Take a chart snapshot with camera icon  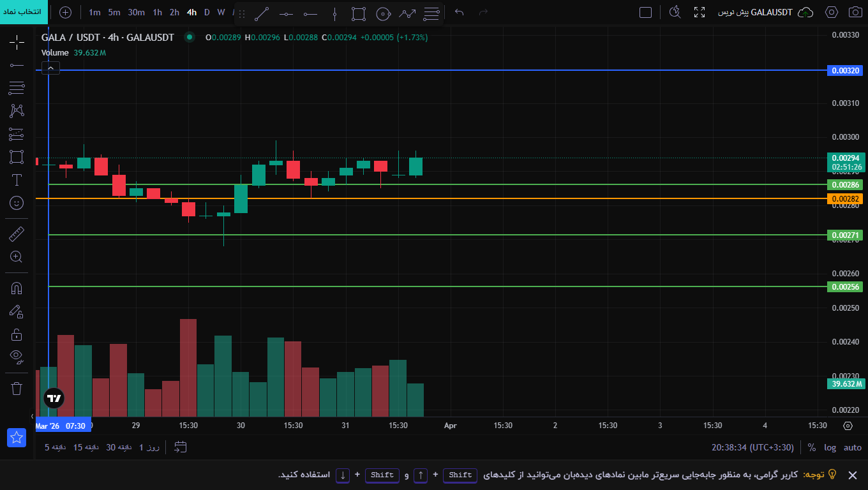click(855, 12)
